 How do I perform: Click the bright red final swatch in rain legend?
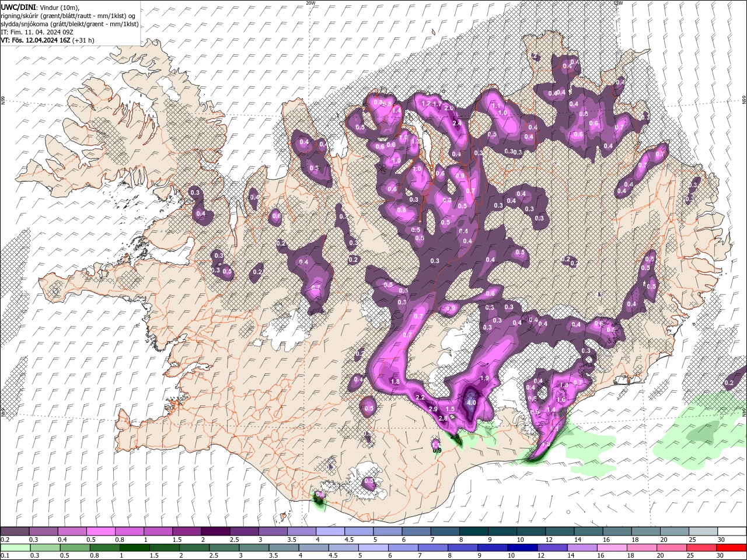coord(731,548)
